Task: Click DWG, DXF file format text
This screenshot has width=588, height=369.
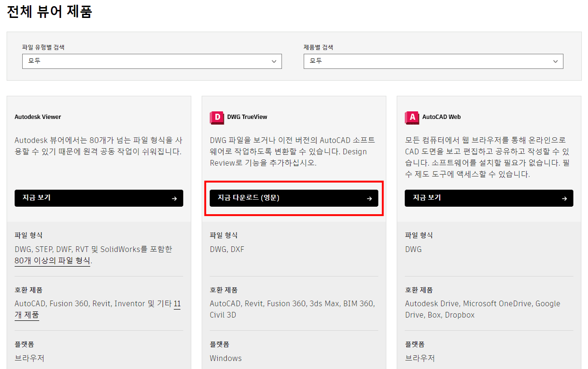Action: point(227,249)
